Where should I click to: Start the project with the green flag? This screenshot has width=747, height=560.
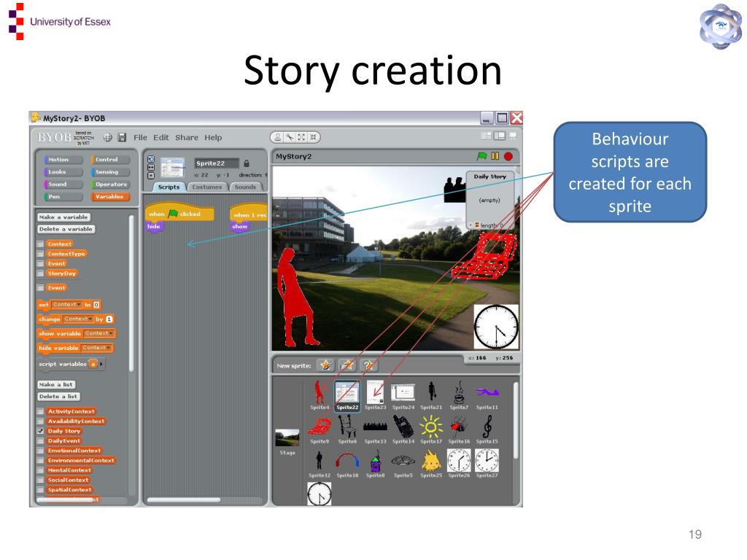482,156
